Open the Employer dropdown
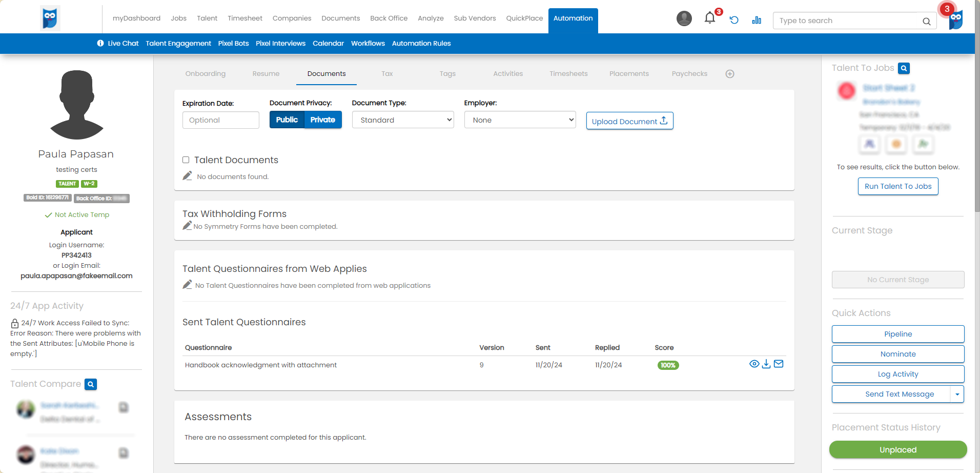980x473 pixels. click(520, 120)
